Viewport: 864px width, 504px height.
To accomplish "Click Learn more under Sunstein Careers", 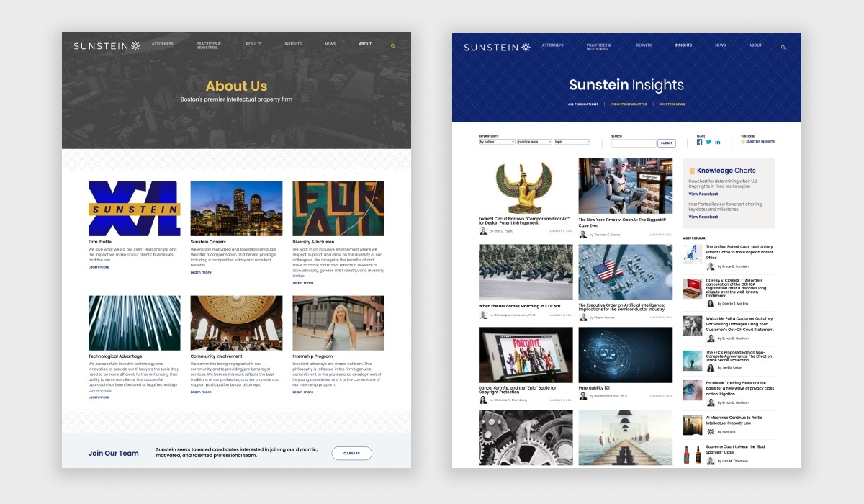I will (201, 272).
